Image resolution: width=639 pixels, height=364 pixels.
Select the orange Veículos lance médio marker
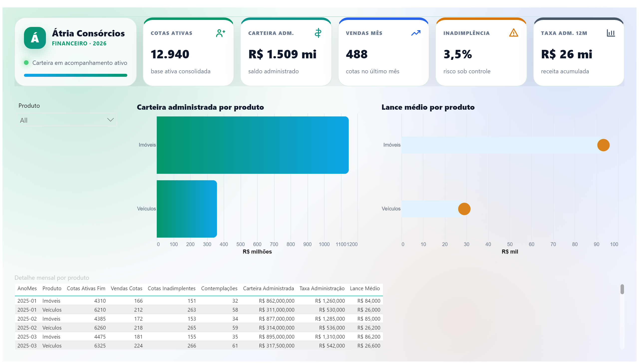click(464, 209)
